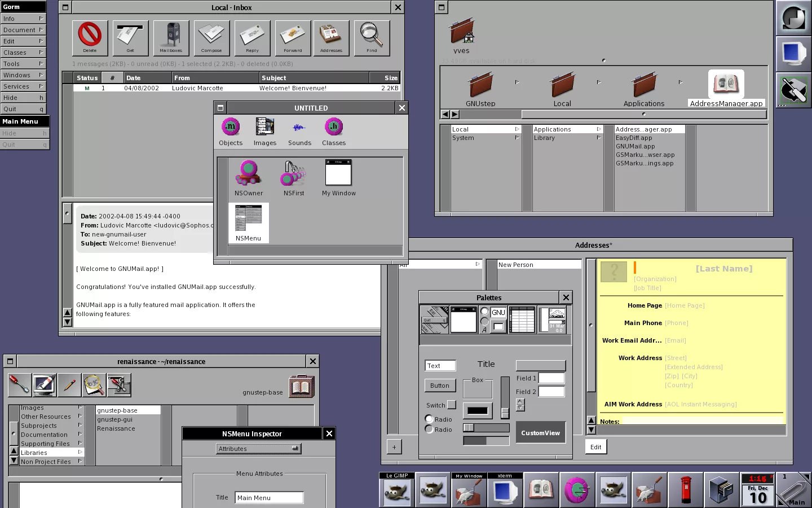Image resolution: width=812 pixels, height=508 pixels.
Task: Click the vertical slider in Palettes
Action: point(505,397)
